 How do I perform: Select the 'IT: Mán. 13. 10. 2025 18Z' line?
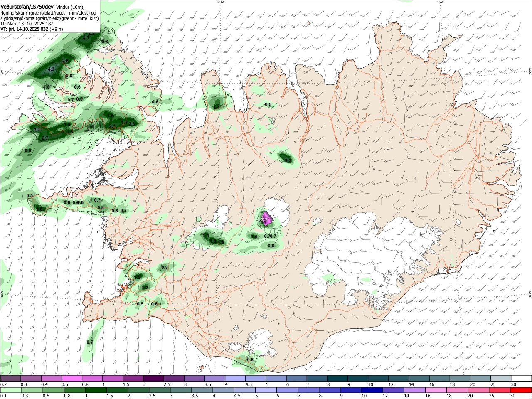point(27,24)
